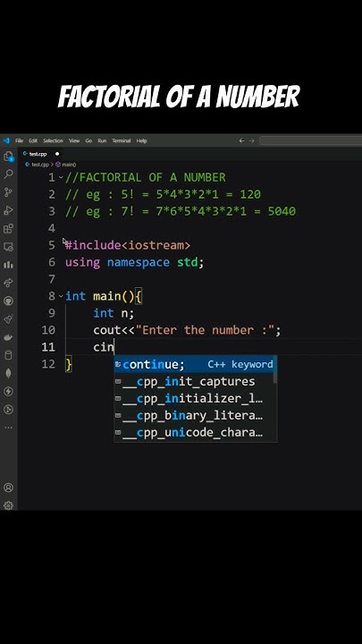Open the Run and Debug view

point(8,210)
